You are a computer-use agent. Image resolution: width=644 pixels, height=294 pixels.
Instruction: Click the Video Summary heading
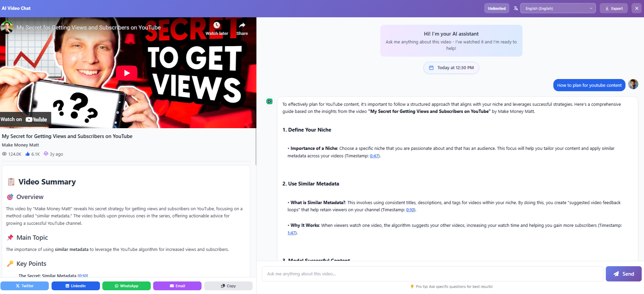[47, 182]
